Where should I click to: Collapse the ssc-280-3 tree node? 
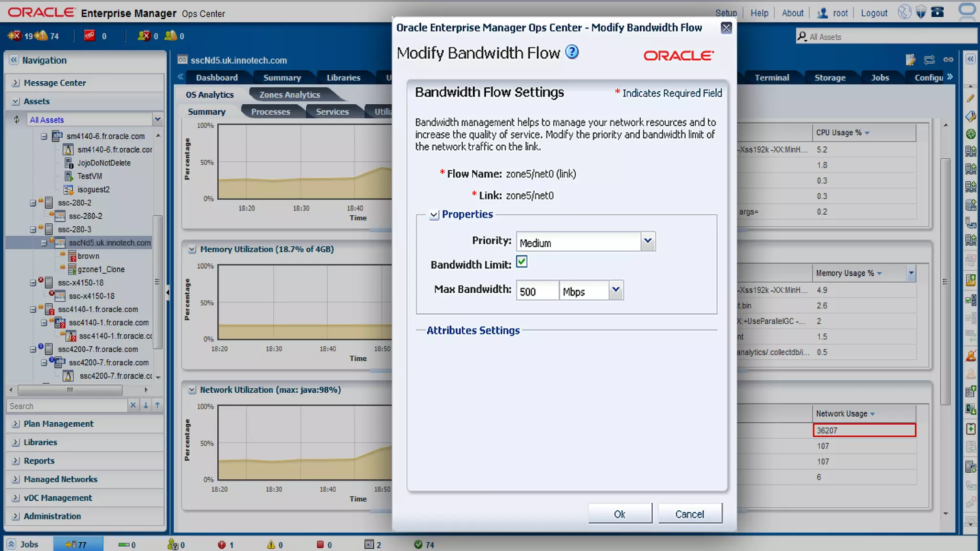point(33,230)
